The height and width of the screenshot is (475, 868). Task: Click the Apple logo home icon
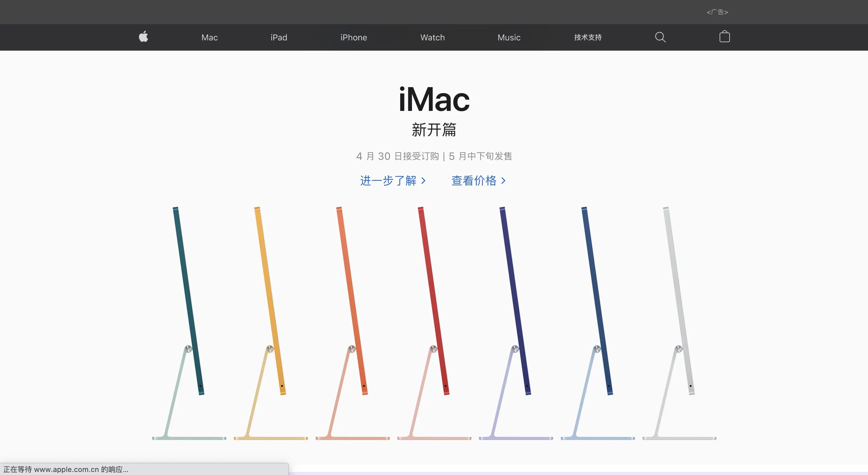(x=144, y=37)
